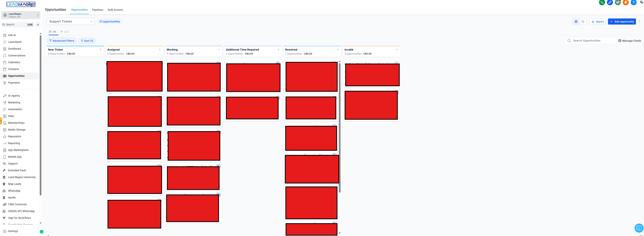Image resolution: width=644 pixels, height=236 pixels.
Task: Open the orange notifications bell
Action: click(626, 2)
